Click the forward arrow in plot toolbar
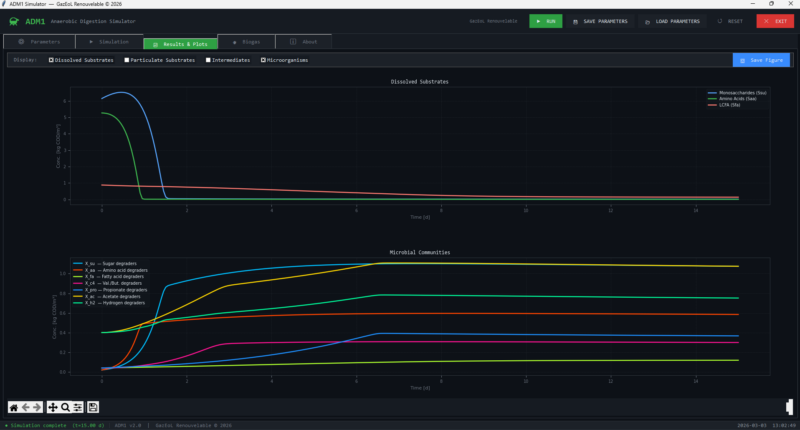This screenshot has height=430, width=800. pyautogui.click(x=37, y=407)
